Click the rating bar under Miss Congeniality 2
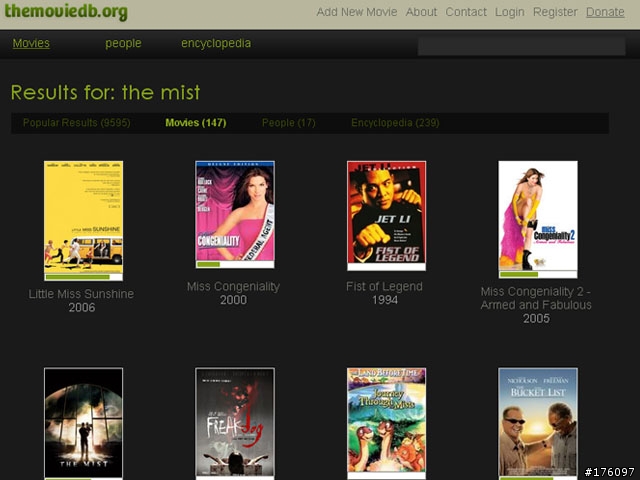Image resolution: width=640 pixels, height=480 pixels. 538,274
